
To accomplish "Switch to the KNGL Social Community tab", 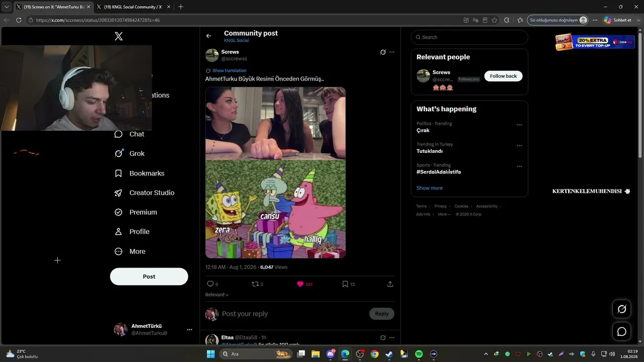I will [133, 7].
